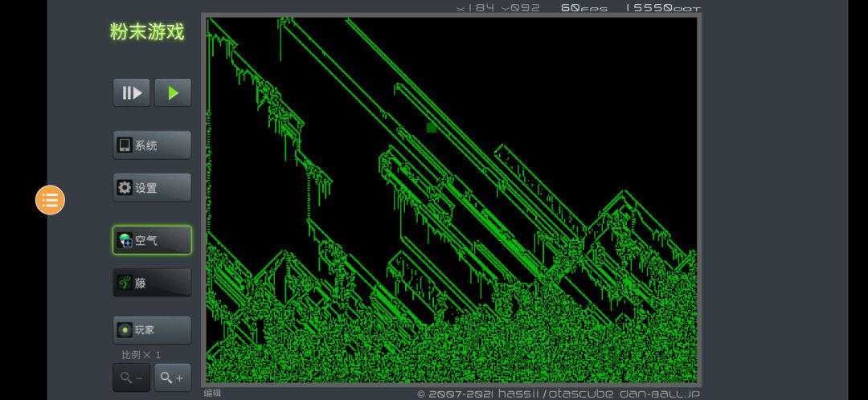868x400 pixels.
Task: Open the 系统 (System) menu
Action: pyautogui.click(x=152, y=145)
